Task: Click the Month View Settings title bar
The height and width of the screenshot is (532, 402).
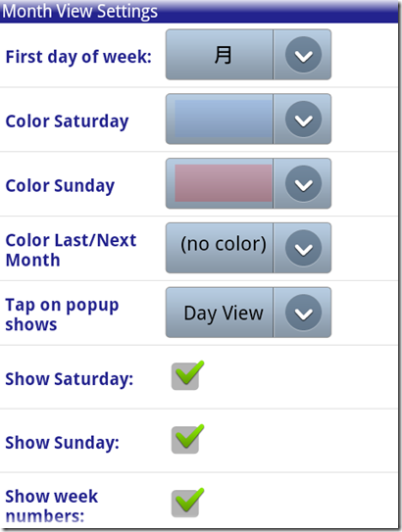Action: 199,11
